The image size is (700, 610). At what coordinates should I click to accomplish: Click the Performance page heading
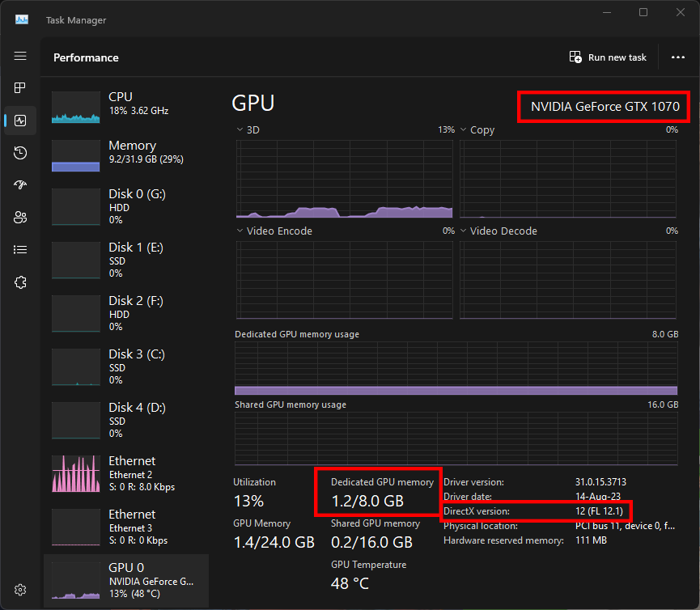(86, 57)
